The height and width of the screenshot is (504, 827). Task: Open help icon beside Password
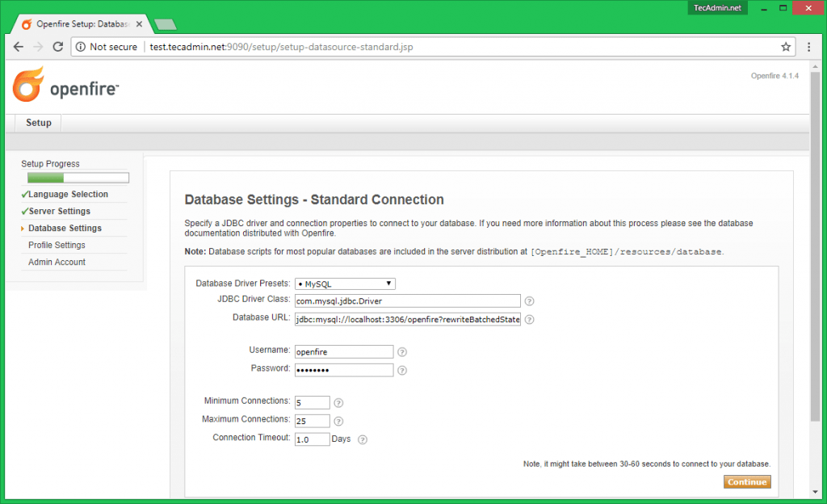(402, 371)
